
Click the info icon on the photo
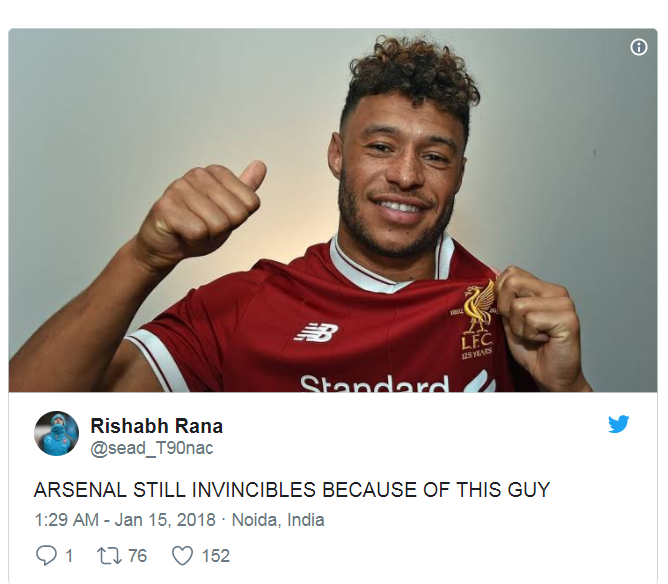(x=639, y=47)
